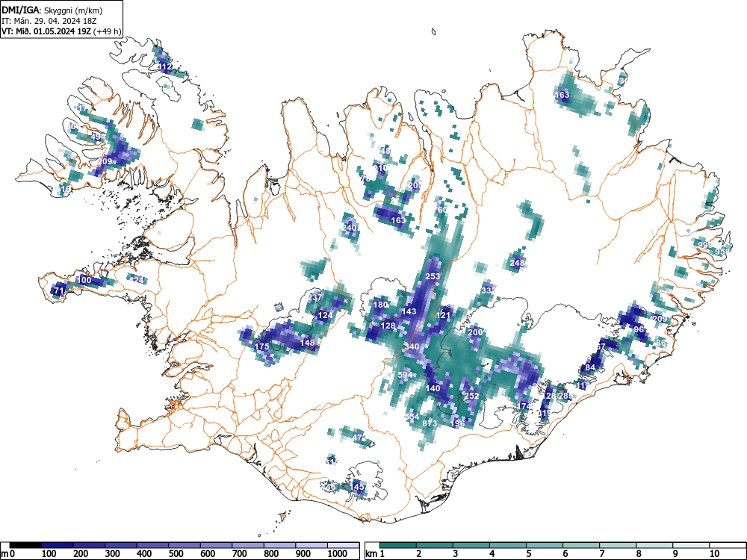
Task: Click the '10' label on the km scale
Action: (715, 553)
